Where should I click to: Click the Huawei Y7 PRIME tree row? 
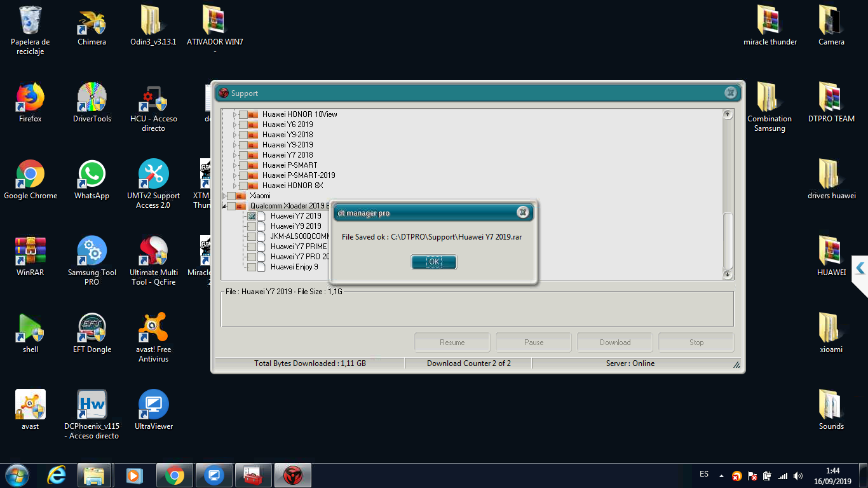299,247
